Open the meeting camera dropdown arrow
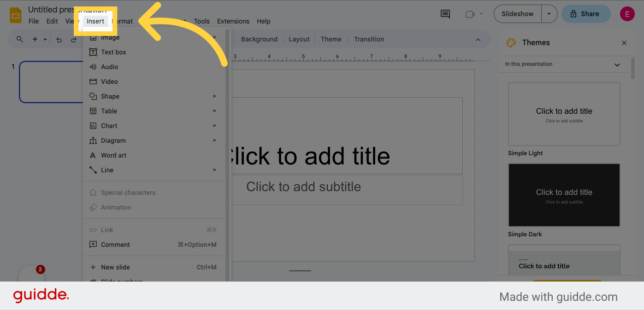The height and width of the screenshot is (310, 644). click(x=481, y=14)
